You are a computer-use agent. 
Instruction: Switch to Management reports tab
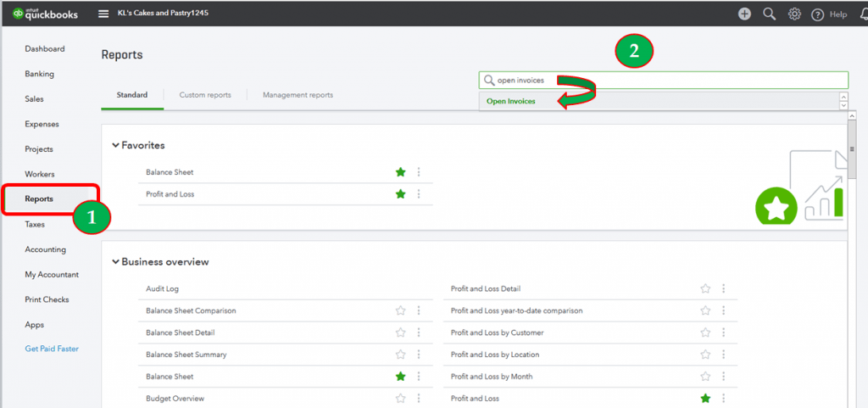click(x=298, y=95)
